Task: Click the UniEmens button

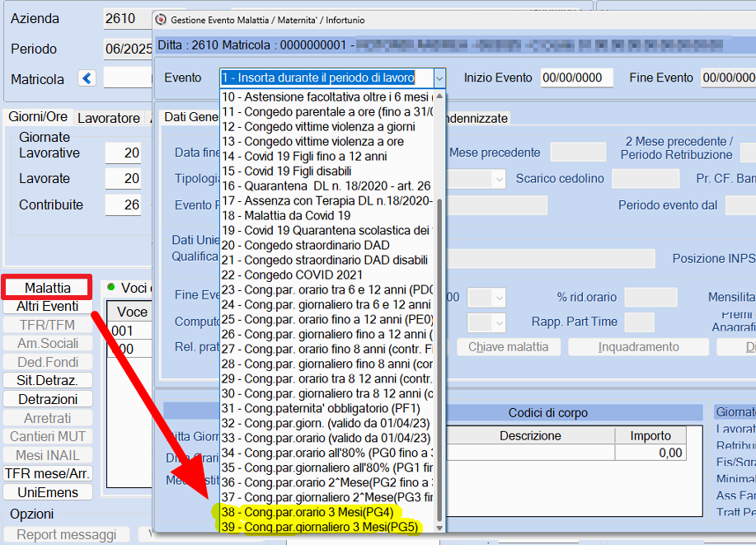Action: tap(47, 492)
